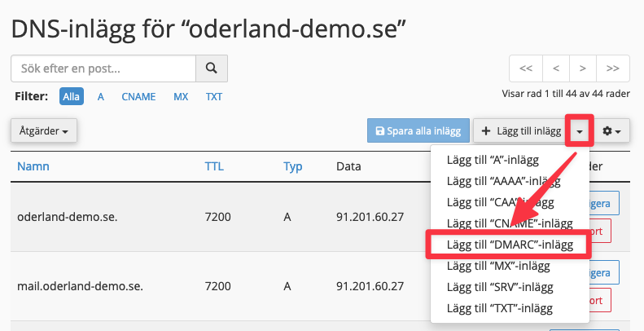Filter records by A type
This screenshot has width=644, height=331.
[x=101, y=96]
